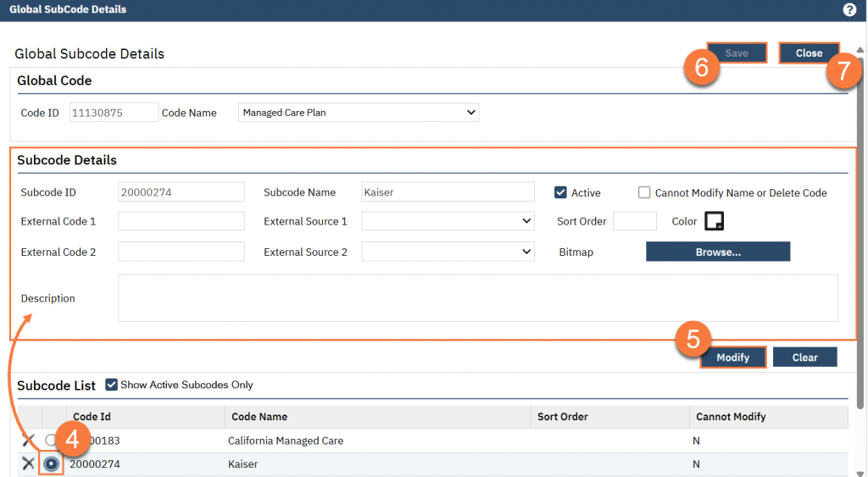Click the Sort Order column header
Viewport: 868px width, 477px height.
tap(562, 417)
